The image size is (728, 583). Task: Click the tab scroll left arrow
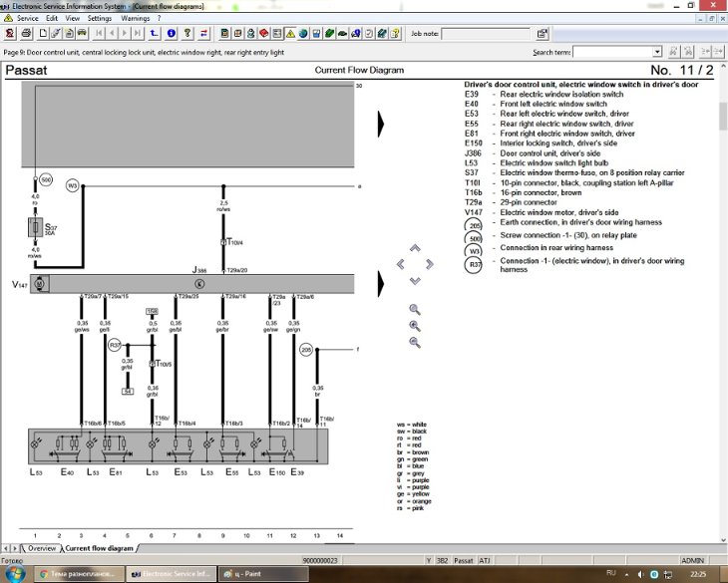[6, 548]
